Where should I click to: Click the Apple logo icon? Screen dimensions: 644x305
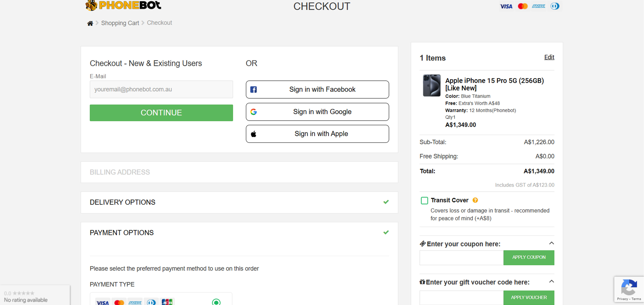tap(254, 134)
